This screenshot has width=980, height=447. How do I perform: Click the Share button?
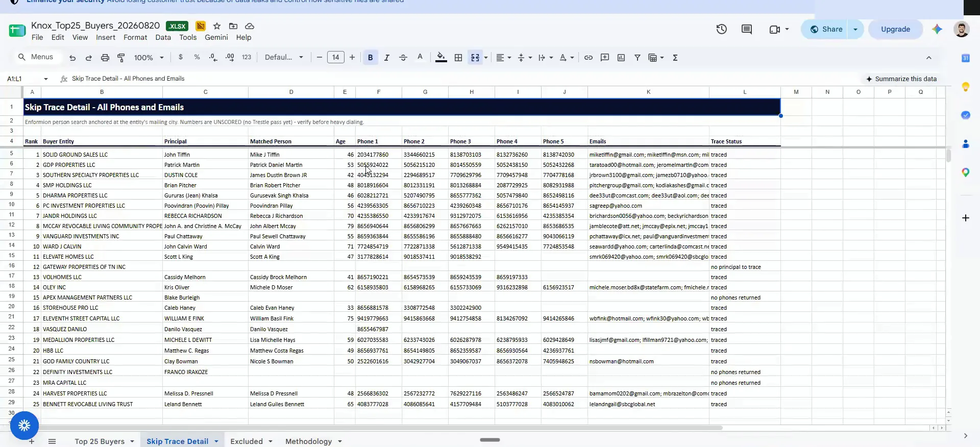coord(826,30)
